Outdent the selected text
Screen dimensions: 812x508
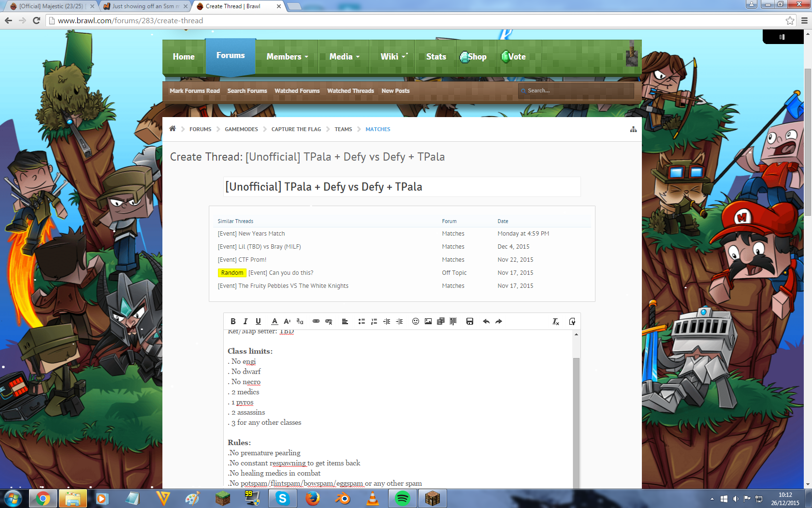[x=387, y=321]
